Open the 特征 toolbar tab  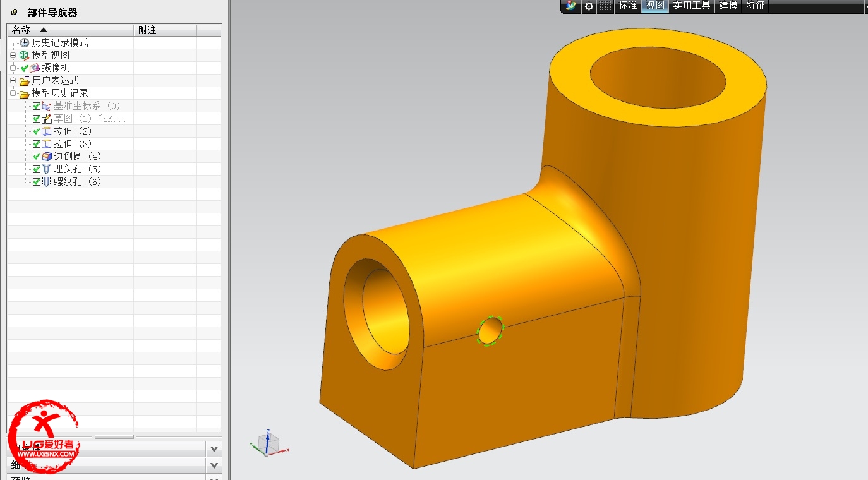pos(756,6)
